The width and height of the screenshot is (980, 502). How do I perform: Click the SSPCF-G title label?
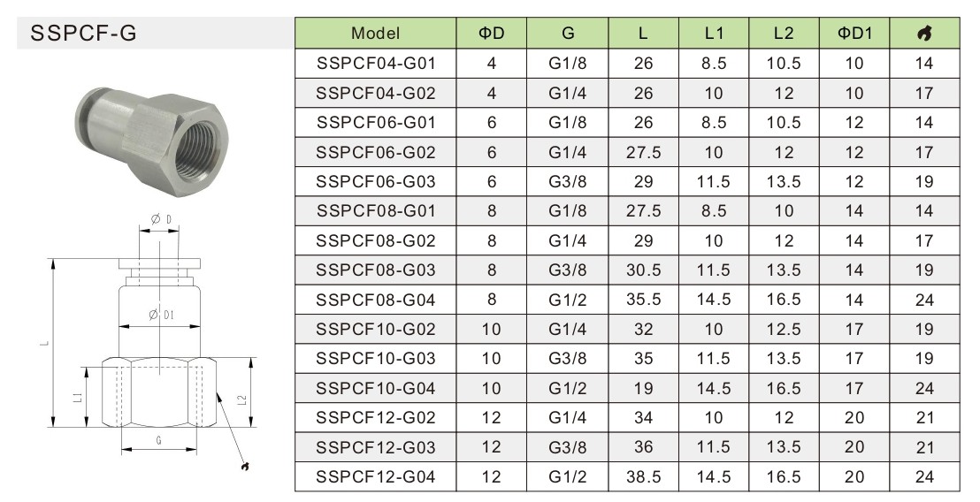pos(82,34)
